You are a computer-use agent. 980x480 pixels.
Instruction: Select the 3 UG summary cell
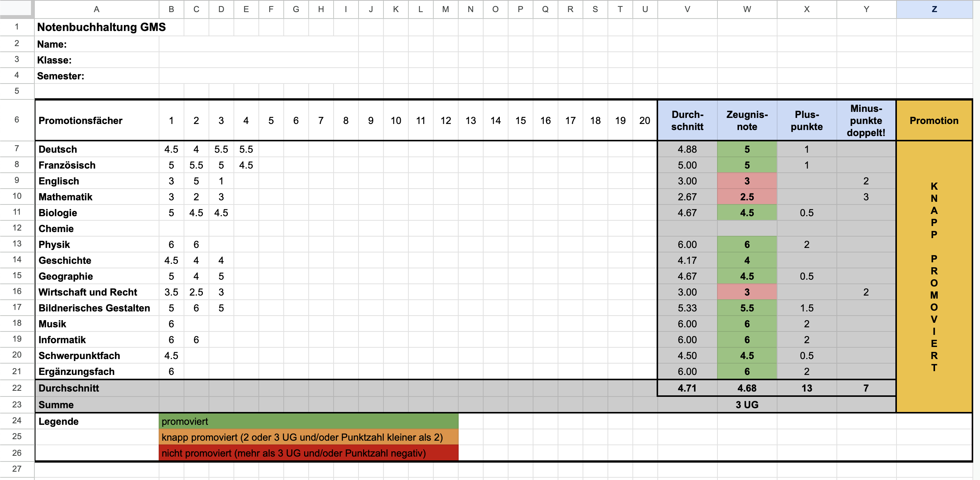pos(747,405)
